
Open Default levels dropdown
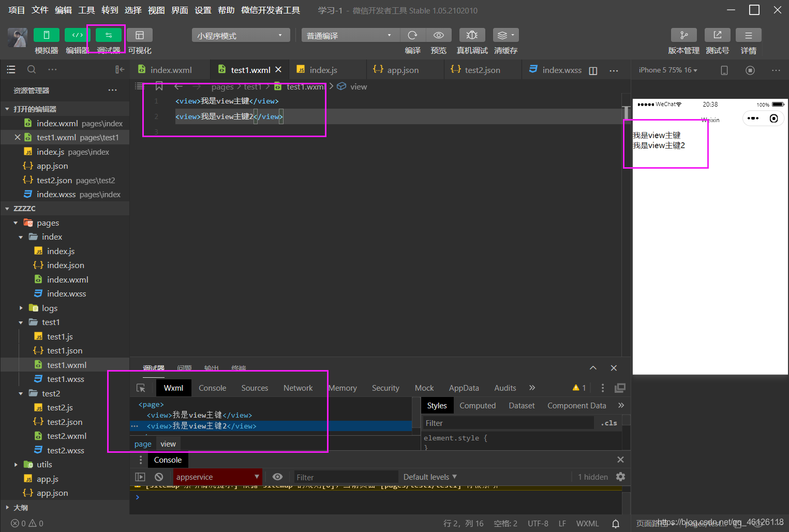pos(430,477)
